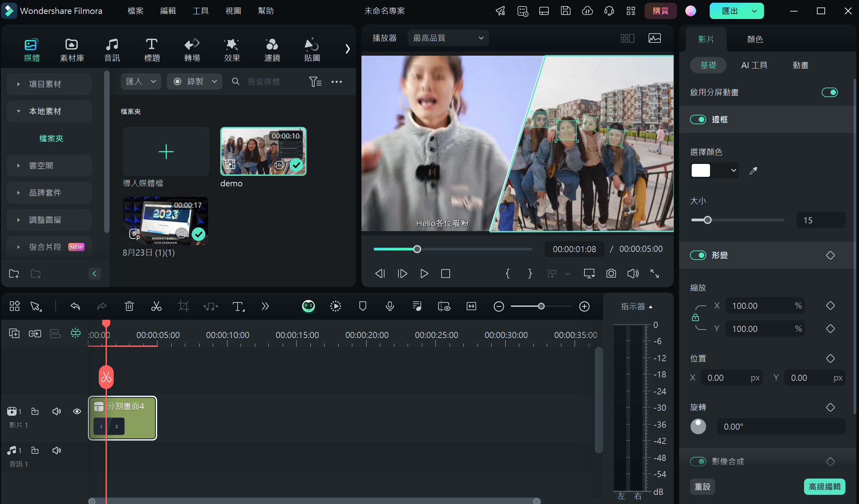Switch to the 顏色 color tab
Image resolution: width=859 pixels, height=504 pixels.
point(755,39)
